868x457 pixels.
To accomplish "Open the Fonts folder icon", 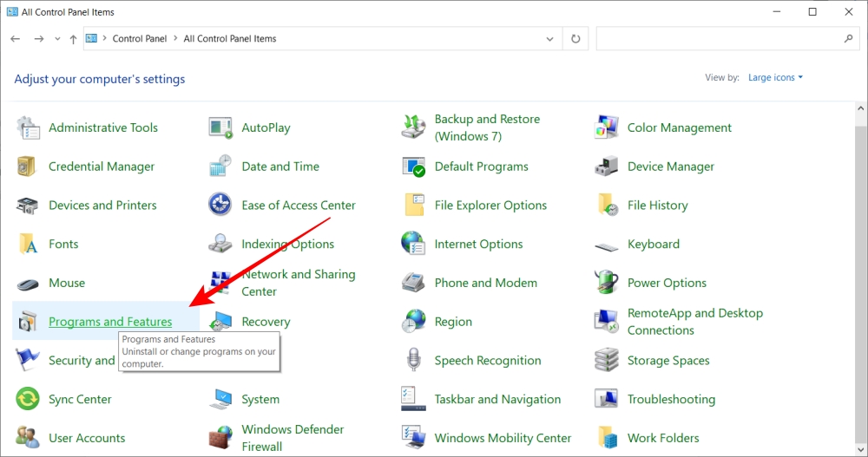I will click(x=29, y=244).
